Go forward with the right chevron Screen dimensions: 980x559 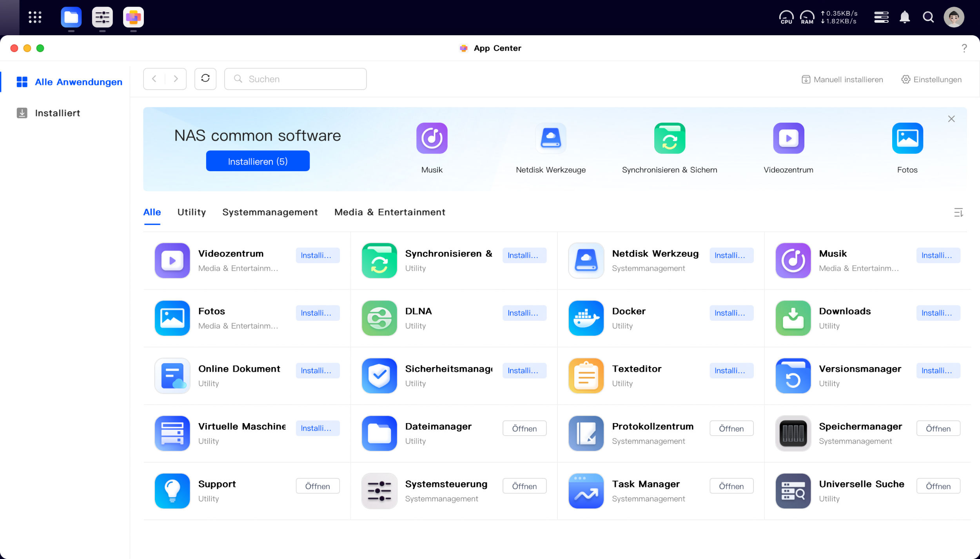click(x=176, y=79)
